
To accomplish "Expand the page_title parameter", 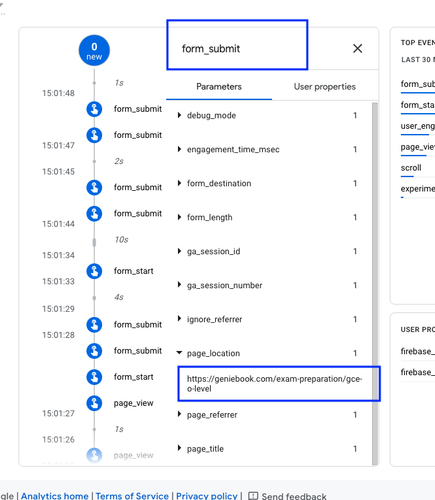I will 179,449.
